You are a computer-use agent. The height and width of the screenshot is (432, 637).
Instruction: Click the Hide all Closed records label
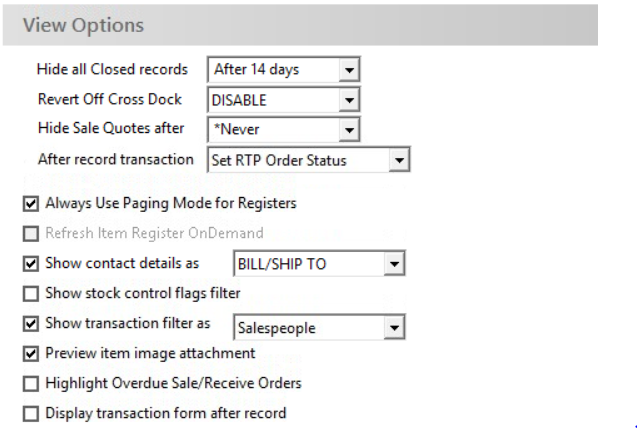point(112,69)
